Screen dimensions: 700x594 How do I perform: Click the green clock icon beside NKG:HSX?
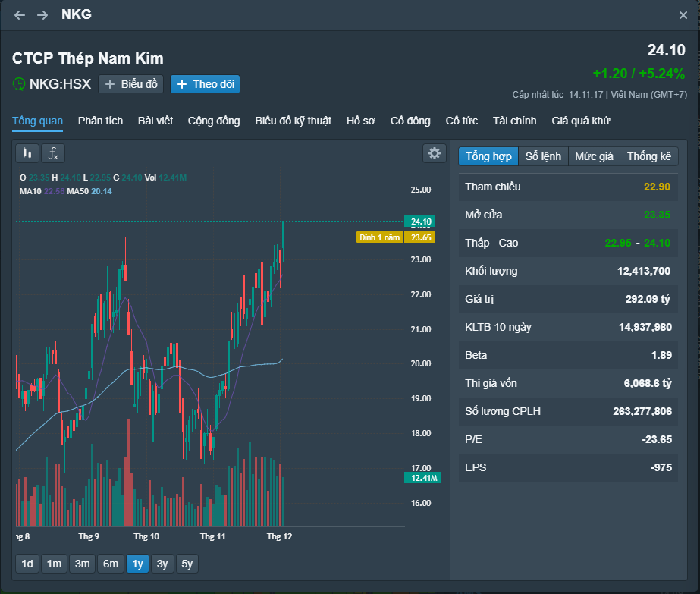(19, 84)
